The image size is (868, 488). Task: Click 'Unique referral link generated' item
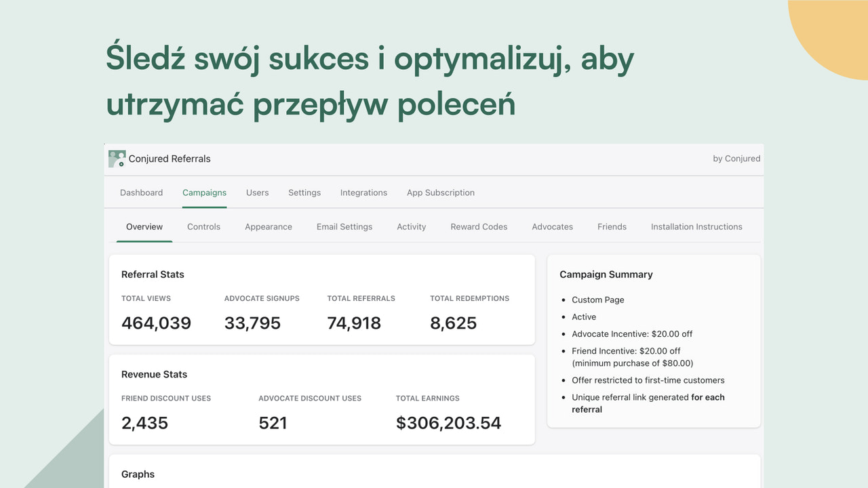click(x=648, y=403)
